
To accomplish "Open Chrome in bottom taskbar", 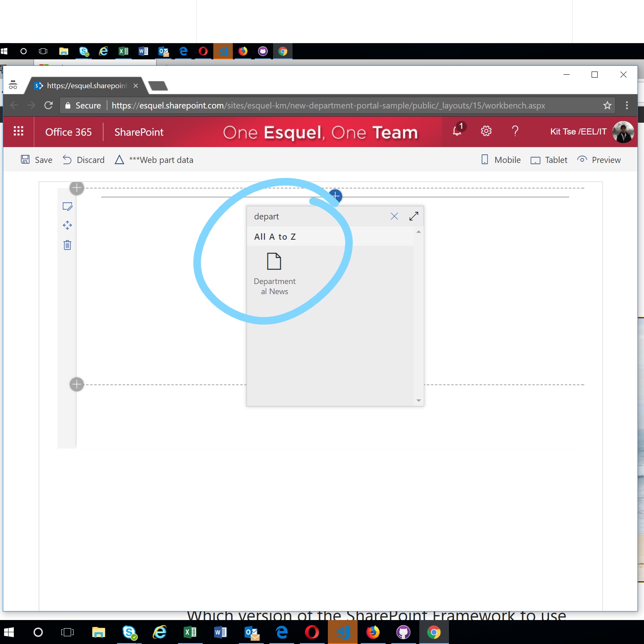I will pos(434,632).
